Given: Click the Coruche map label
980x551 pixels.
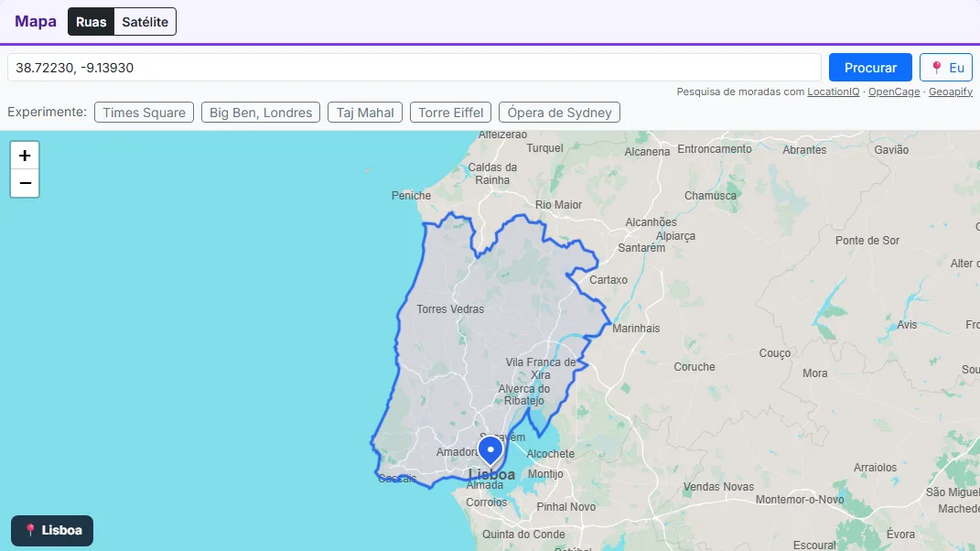Looking at the screenshot, I should pos(695,367).
